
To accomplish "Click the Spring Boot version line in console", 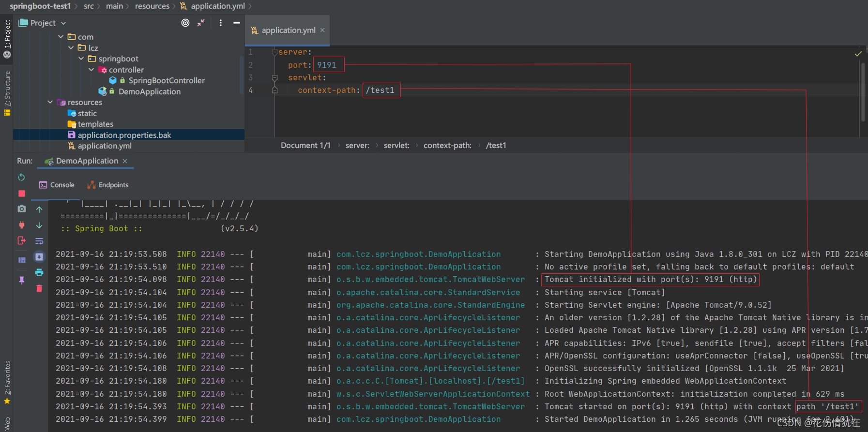I will 160,229.
